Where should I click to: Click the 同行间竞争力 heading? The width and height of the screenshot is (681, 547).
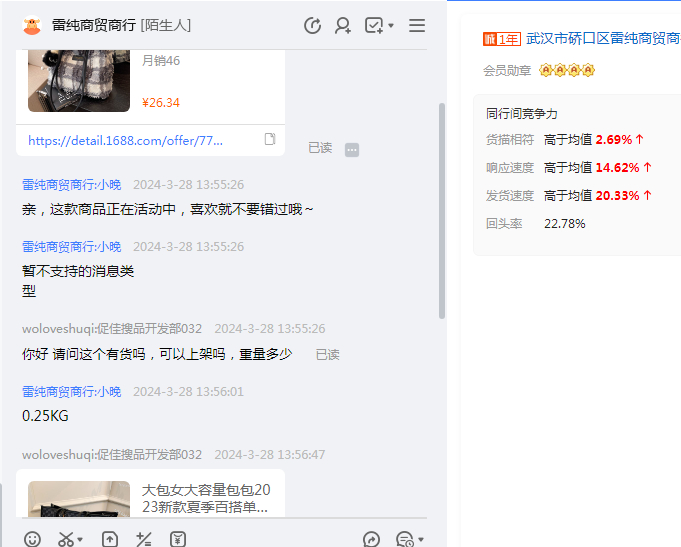pos(522,114)
